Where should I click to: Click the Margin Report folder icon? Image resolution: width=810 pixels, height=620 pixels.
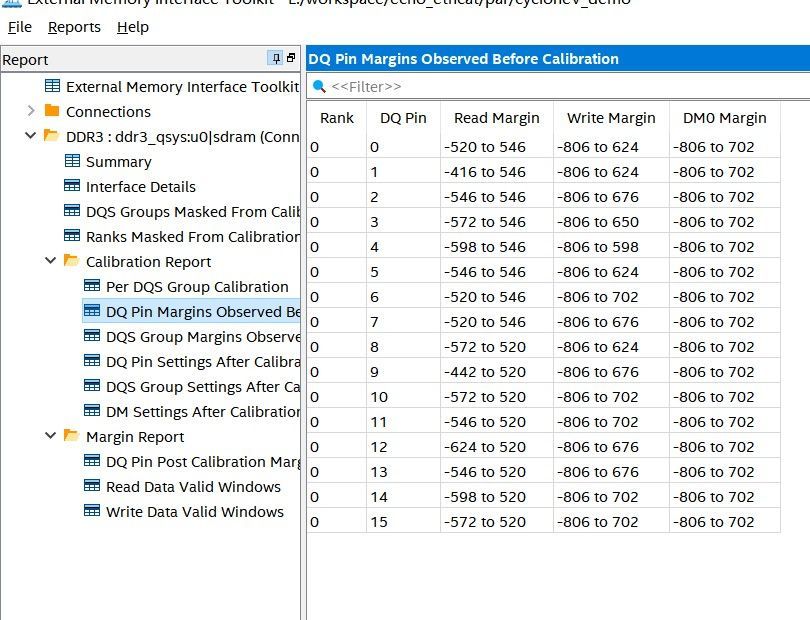pos(72,436)
